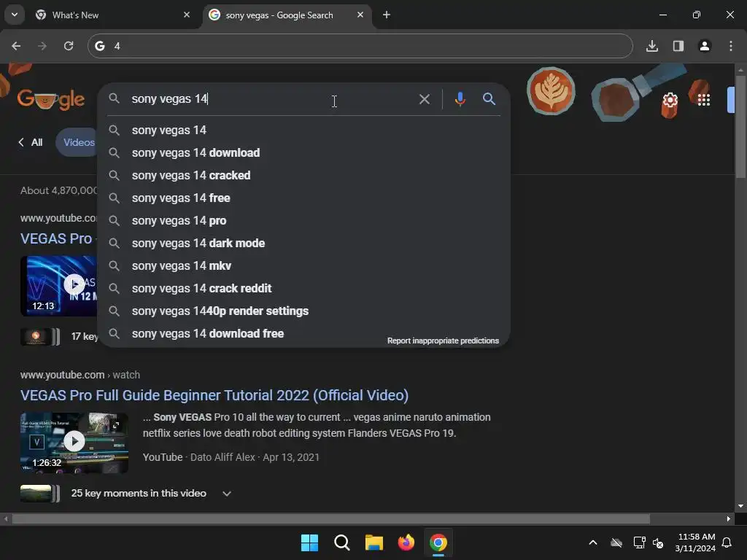Open the Windows Start menu
Viewport: 747px width, 560px height.
[309, 542]
